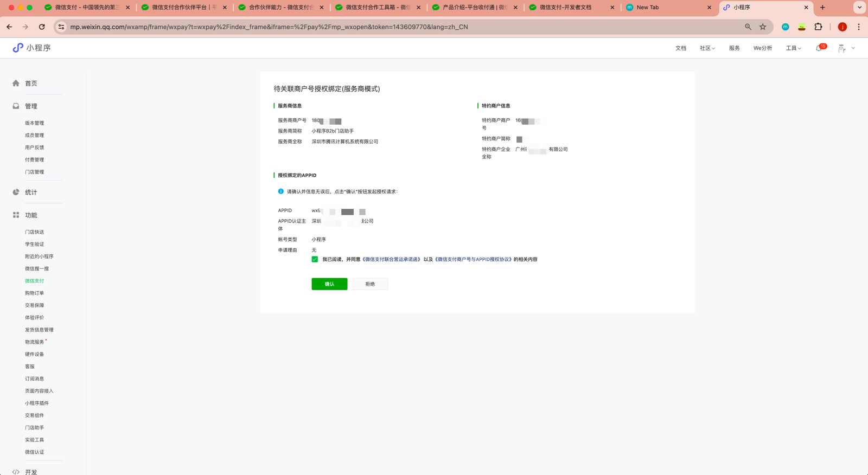
Task: Open the tab list chevron in Chrome
Action: (x=859, y=8)
